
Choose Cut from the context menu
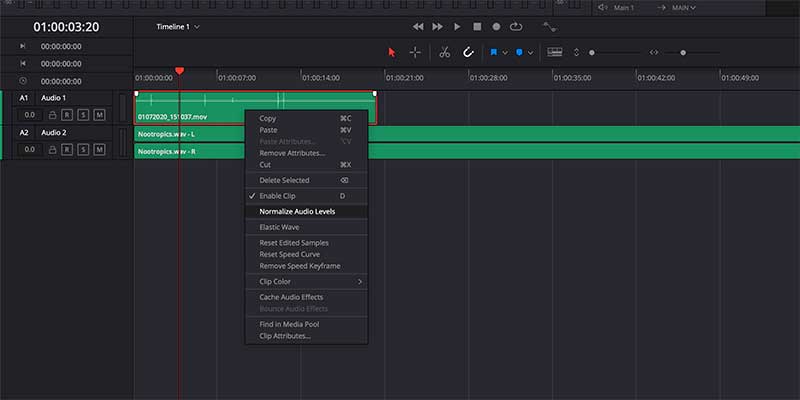click(x=306, y=165)
